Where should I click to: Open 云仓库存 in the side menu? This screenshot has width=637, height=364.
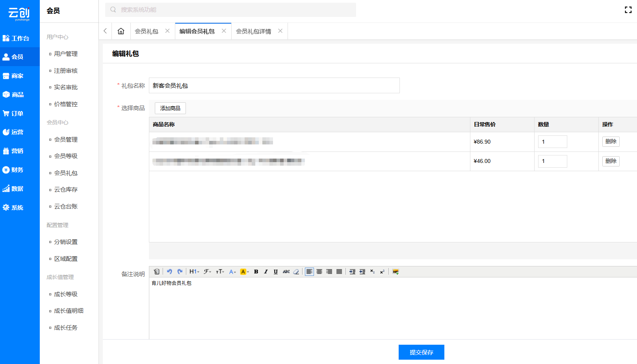pyautogui.click(x=66, y=190)
